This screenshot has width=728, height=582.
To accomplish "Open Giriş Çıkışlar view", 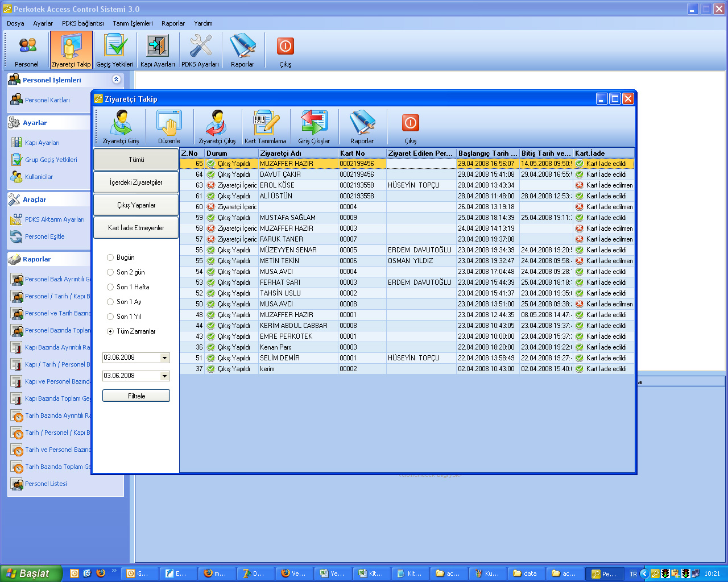I will pos(314,127).
